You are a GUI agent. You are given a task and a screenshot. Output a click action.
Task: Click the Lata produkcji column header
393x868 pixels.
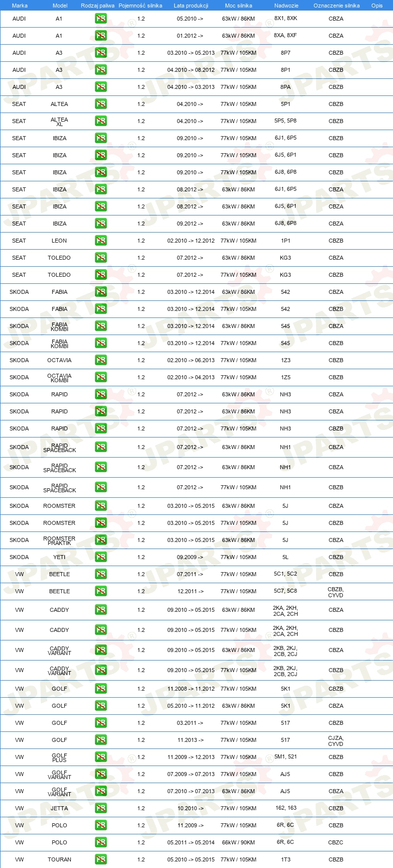coord(191,6)
